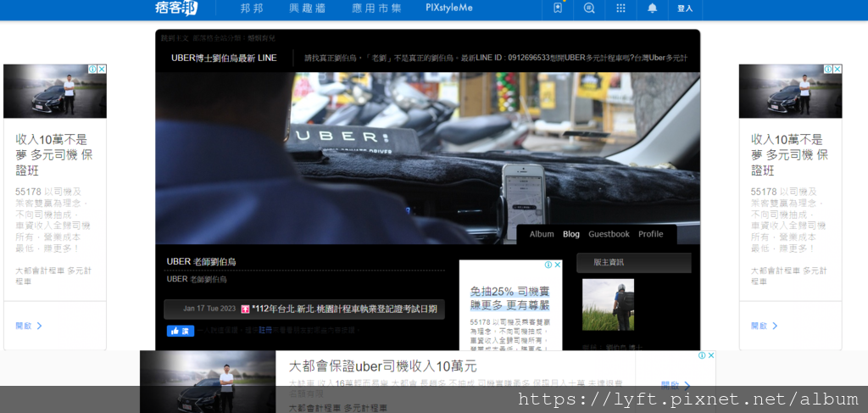This screenshot has width=868, height=413.
Task: Click the Facebook 讚 like button
Action: point(181,331)
